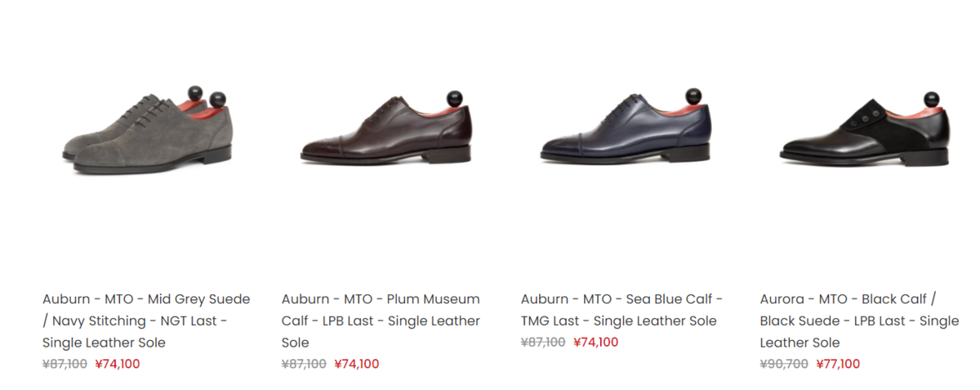Click the ¥77,100 sale price under Aurora
The height and width of the screenshot is (390, 980).
838,364
